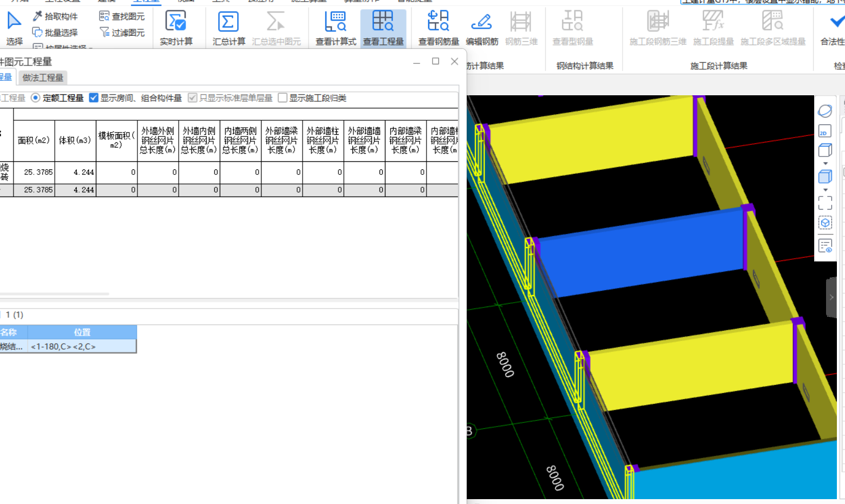Open 查看计算式 formula viewer
This screenshot has height=504, width=845.
[336, 28]
